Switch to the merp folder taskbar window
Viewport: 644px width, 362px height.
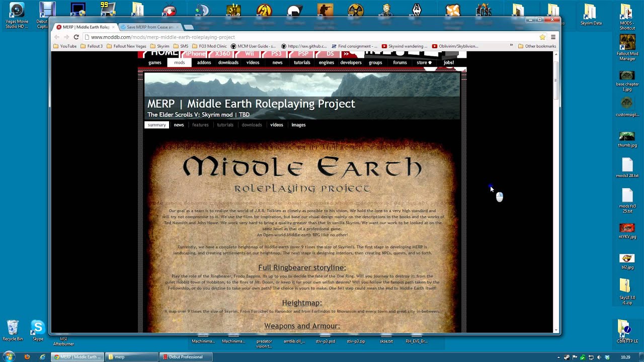point(132,357)
